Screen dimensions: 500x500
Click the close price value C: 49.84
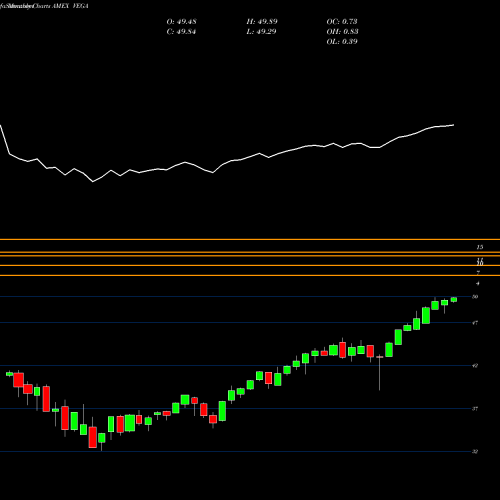tap(181, 32)
